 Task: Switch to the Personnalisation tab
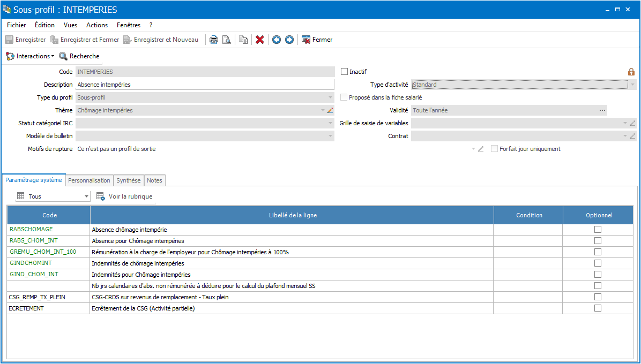[x=89, y=180]
